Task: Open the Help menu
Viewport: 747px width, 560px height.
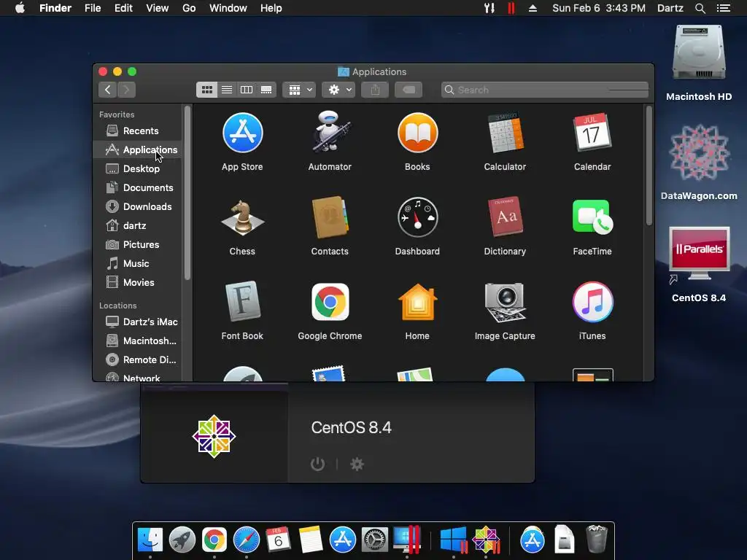Action: point(271,8)
